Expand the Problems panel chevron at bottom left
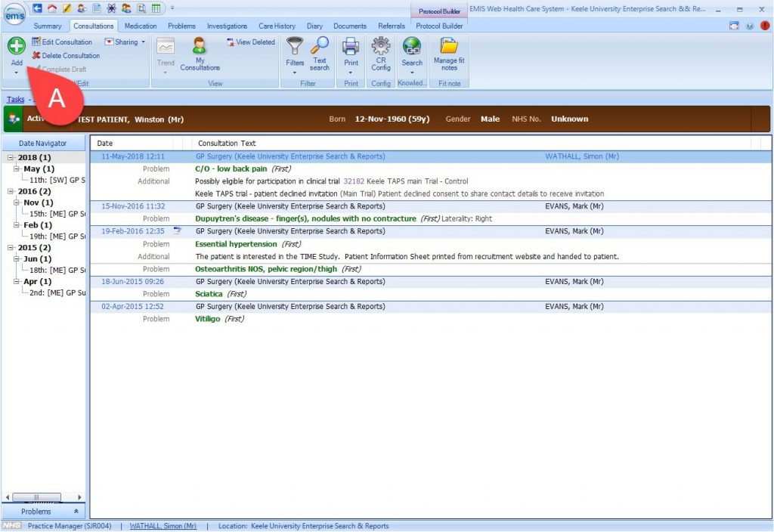 point(76,512)
